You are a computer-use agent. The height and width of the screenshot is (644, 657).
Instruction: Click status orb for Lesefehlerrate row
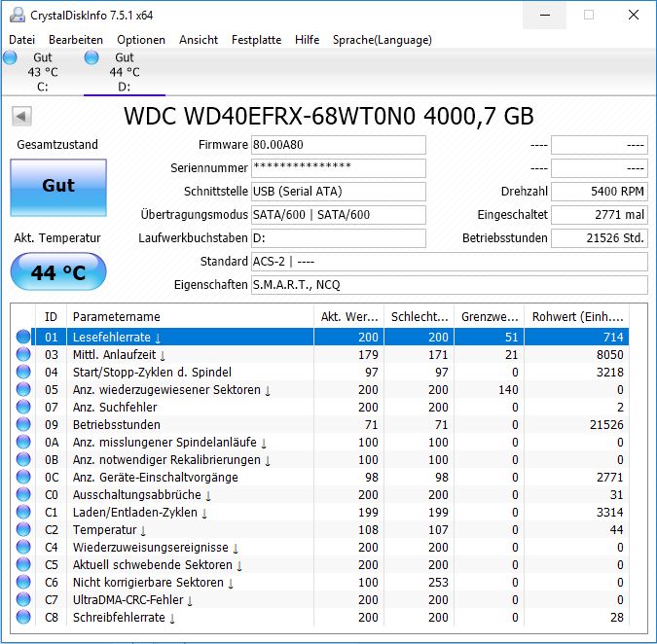[23, 337]
